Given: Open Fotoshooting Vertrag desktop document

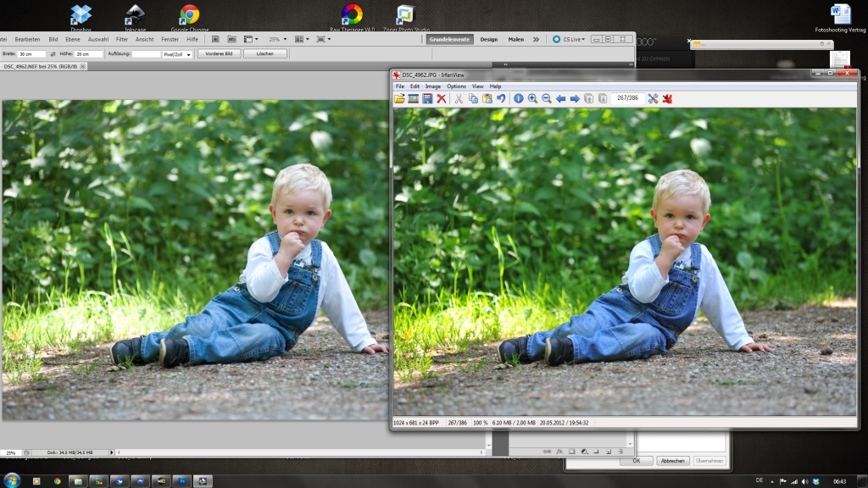Looking at the screenshot, I should pyautogui.click(x=840, y=18).
